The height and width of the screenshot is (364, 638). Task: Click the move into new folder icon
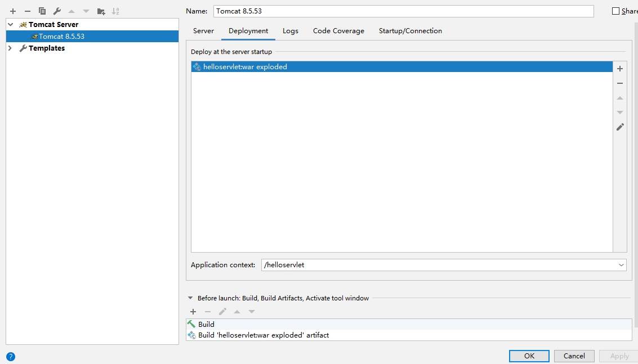pyautogui.click(x=101, y=11)
